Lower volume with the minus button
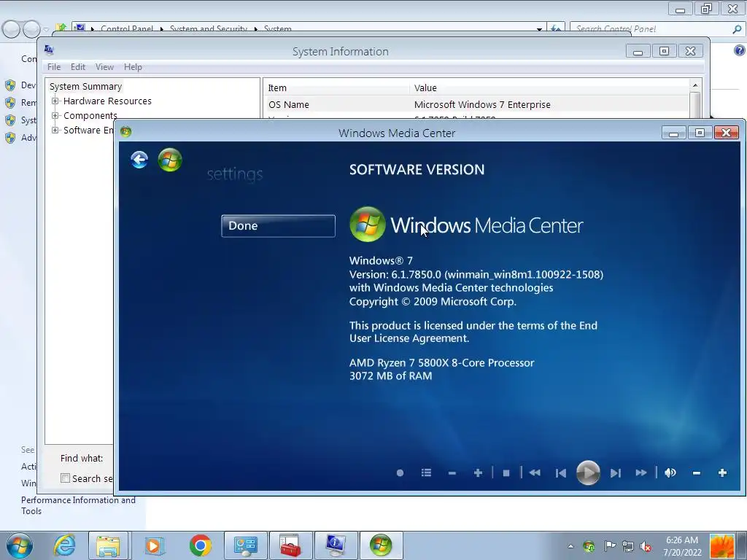The image size is (747, 560). tap(697, 472)
